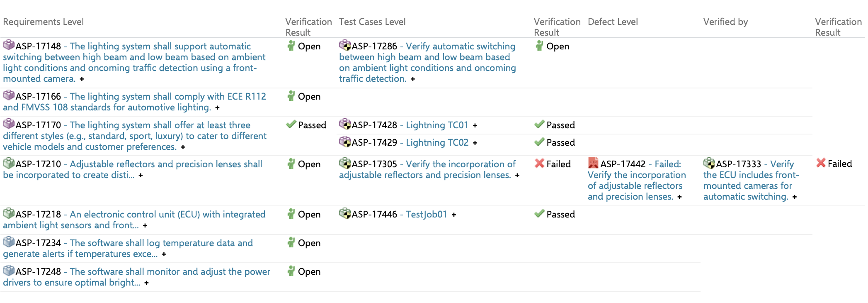
Task: Click the Requirements Level column header
Action: click(x=44, y=22)
